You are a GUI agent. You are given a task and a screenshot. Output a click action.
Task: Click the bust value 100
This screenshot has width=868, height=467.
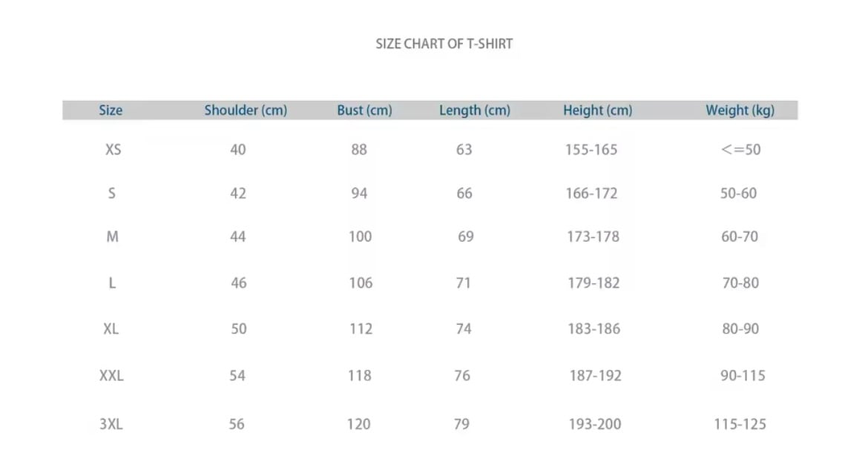[x=360, y=237]
